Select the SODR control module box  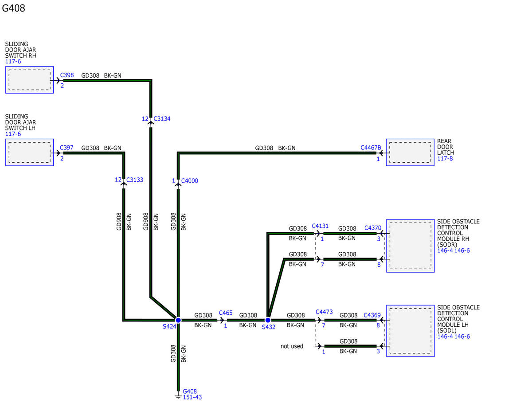(x=410, y=246)
